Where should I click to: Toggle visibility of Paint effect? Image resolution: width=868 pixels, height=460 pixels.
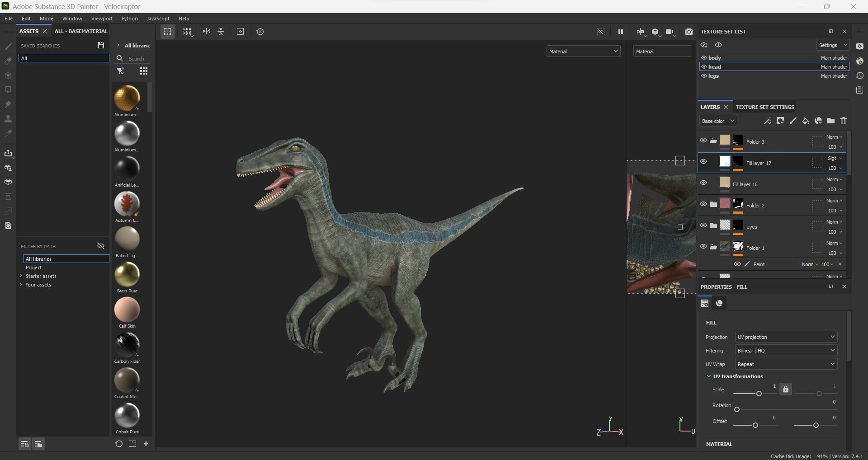pos(737,264)
